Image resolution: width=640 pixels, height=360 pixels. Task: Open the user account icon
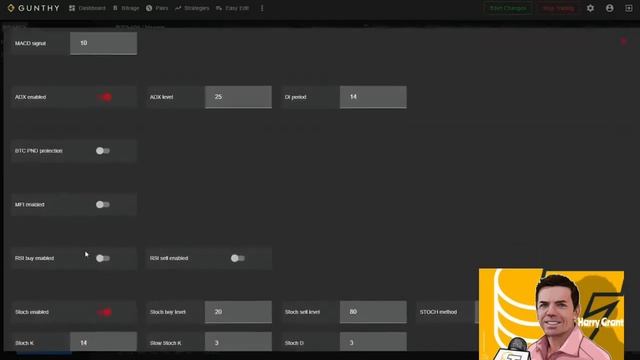609,8
